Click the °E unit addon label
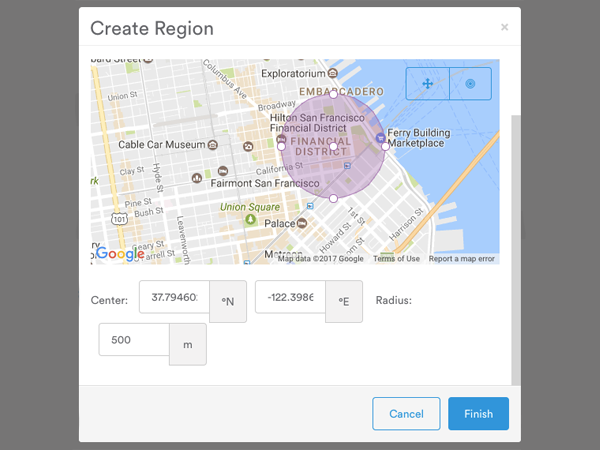This screenshot has height=450, width=600. (344, 302)
